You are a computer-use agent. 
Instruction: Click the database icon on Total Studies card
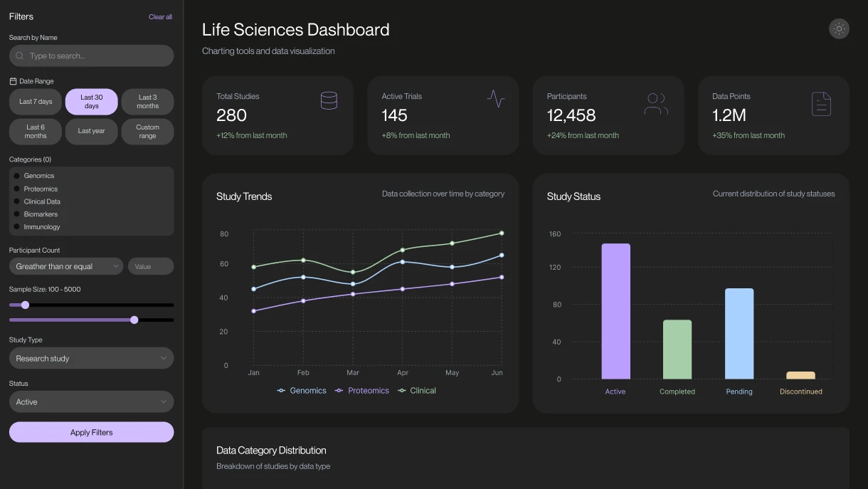click(x=329, y=100)
